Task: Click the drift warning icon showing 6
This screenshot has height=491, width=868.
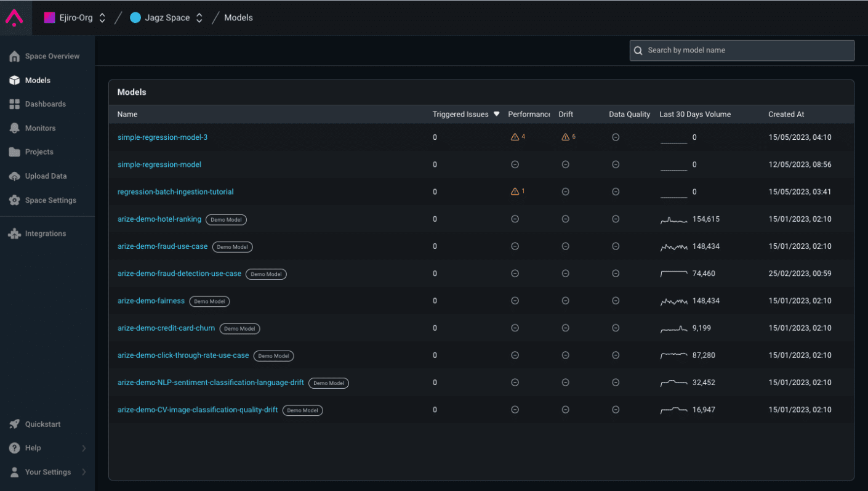Action: [x=565, y=137]
